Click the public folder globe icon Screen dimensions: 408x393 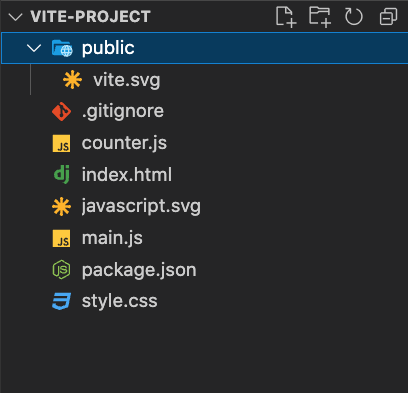pyautogui.click(x=62, y=48)
